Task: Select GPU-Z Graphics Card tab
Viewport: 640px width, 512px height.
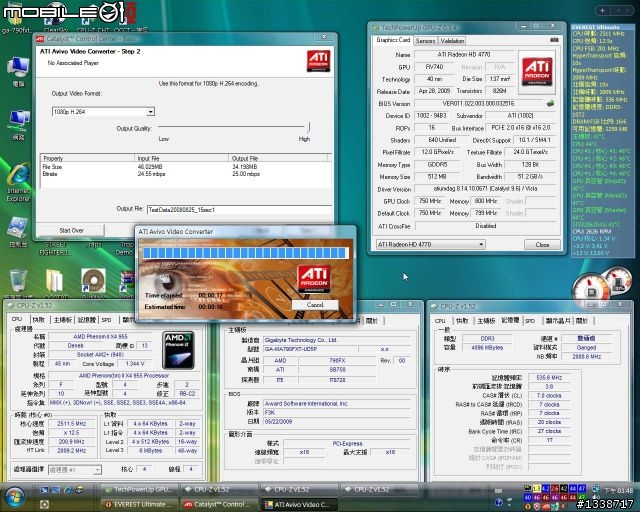Action: click(x=393, y=40)
